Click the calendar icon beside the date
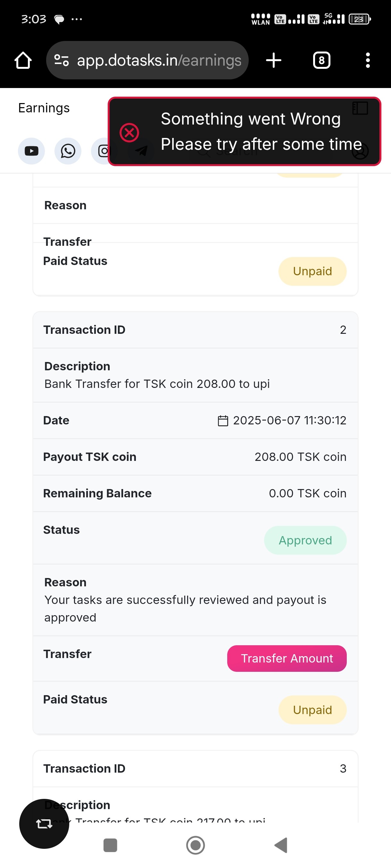 223,421
